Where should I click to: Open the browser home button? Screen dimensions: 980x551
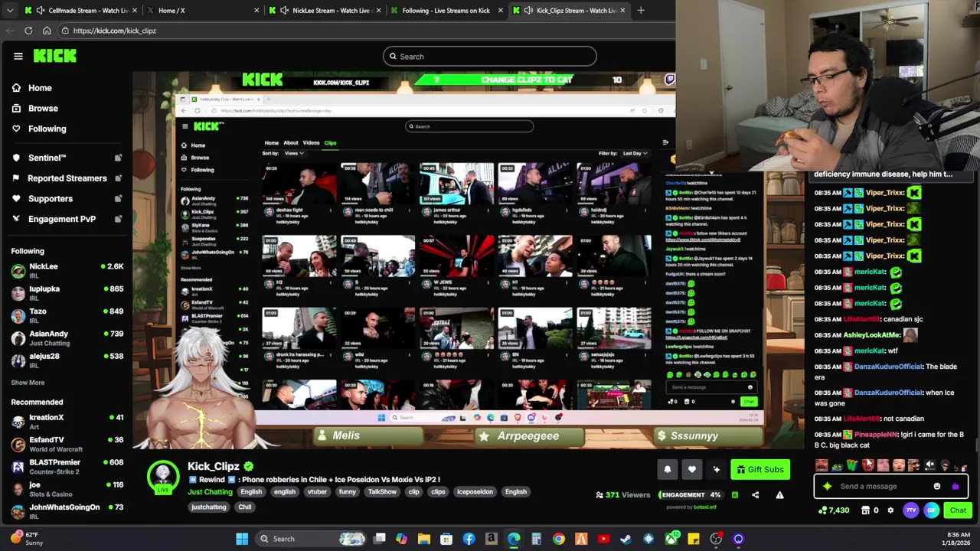(47, 31)
